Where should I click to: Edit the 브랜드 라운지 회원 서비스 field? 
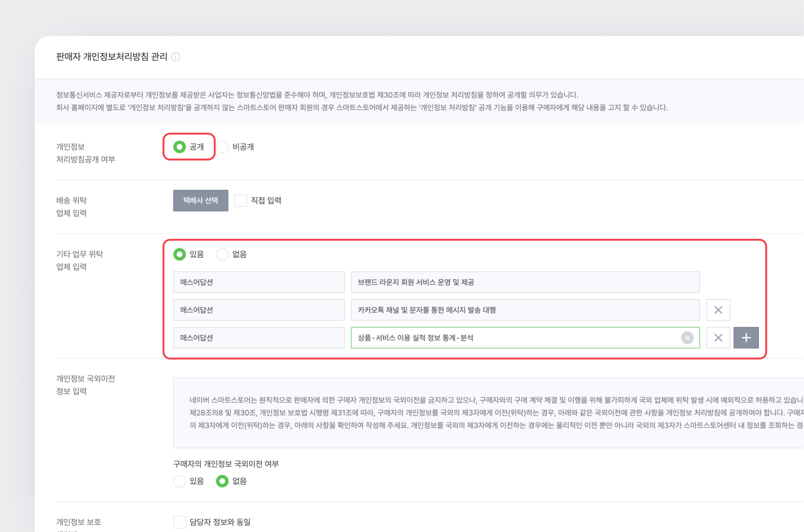525,282
